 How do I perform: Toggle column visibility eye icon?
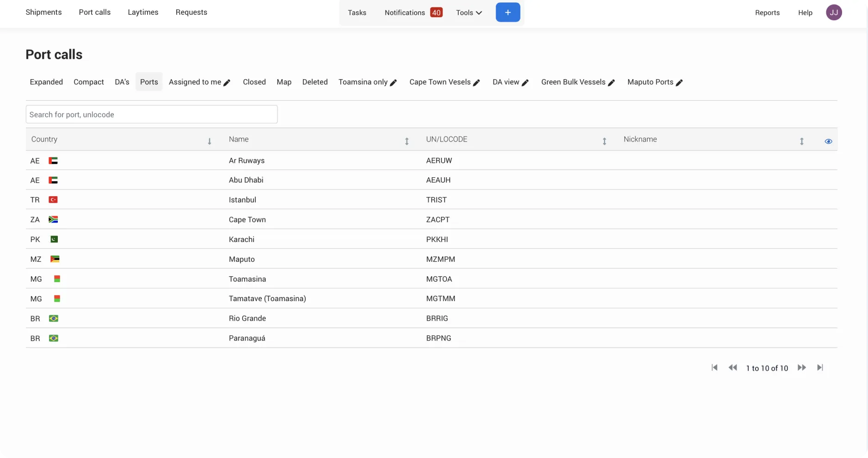(x=828, y=142)
